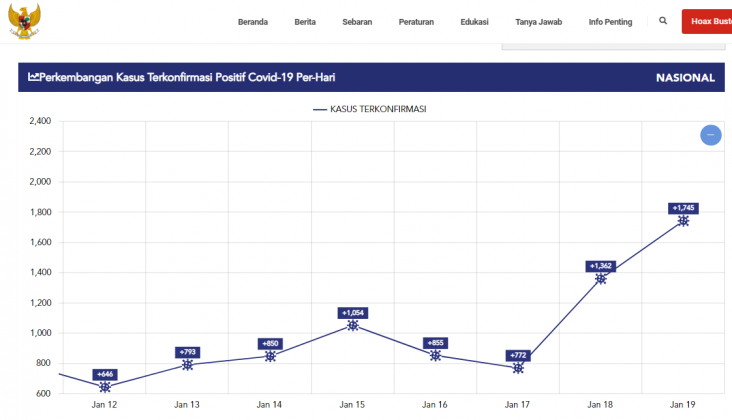Screen dimensions: 732x420
Task: Open the Info Penting link
Action: 610,22
